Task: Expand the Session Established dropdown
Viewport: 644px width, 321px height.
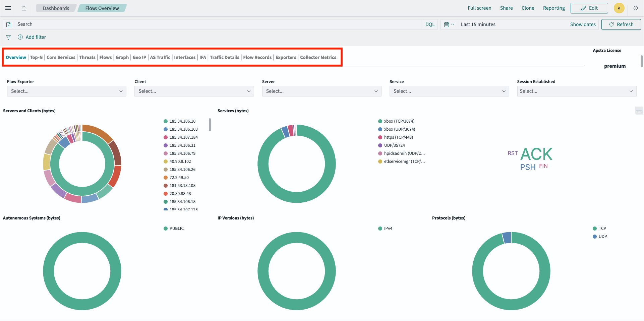Action: click(577, 91)
